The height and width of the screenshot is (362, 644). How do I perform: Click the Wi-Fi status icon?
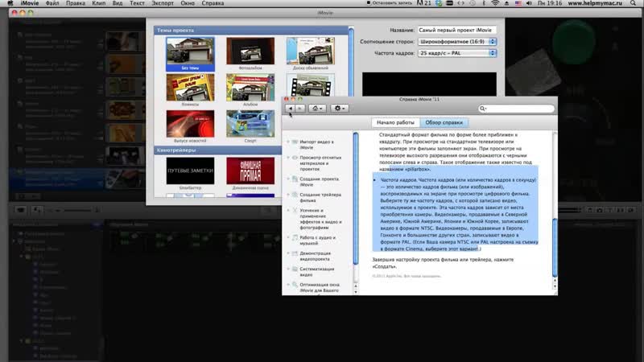click(495, 3)
